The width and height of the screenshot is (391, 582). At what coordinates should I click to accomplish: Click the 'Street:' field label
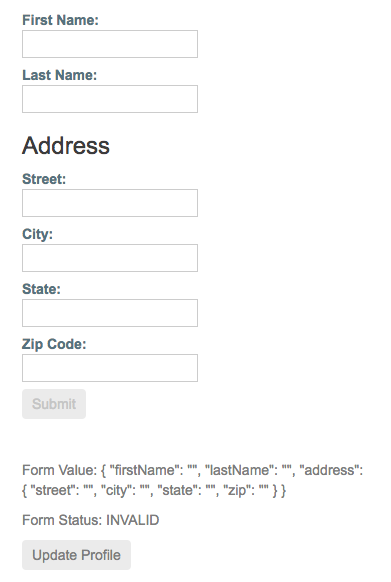[44, 179]
